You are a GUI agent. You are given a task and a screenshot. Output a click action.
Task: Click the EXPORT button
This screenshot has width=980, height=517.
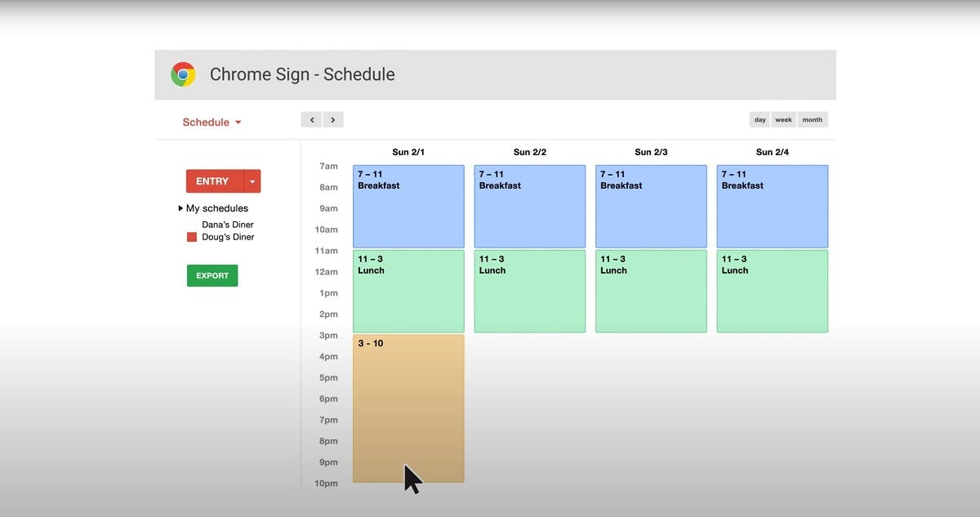click(x=212, y=275)
